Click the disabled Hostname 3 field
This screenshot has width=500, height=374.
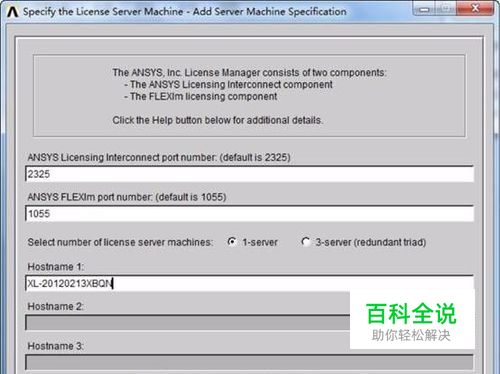(249, 362)
